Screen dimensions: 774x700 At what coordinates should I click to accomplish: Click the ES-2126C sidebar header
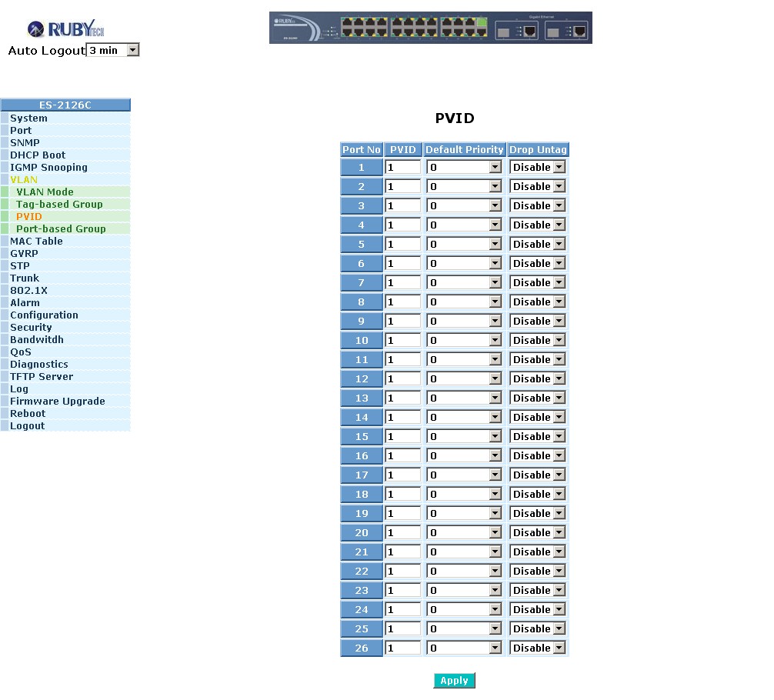65,105
